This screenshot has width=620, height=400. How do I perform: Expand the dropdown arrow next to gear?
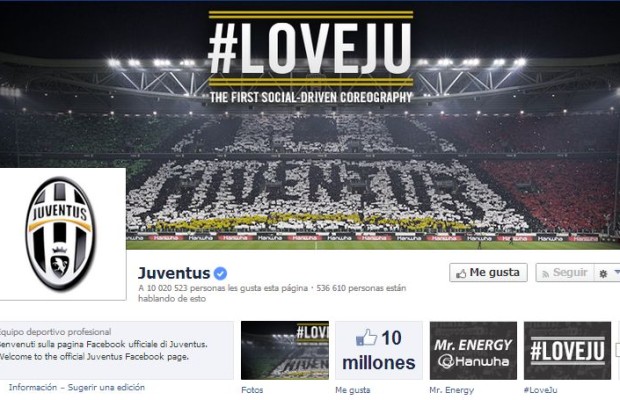pyautogui.click(x=616, y=273)
